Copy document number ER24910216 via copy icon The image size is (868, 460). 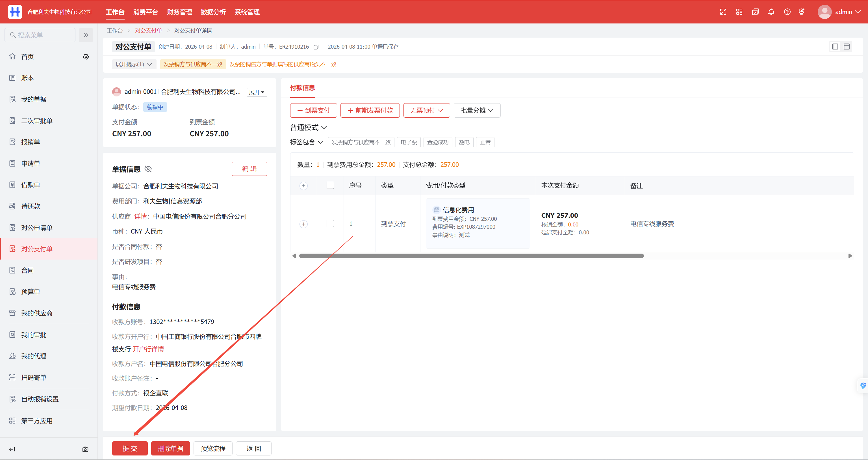click(316, 47)
